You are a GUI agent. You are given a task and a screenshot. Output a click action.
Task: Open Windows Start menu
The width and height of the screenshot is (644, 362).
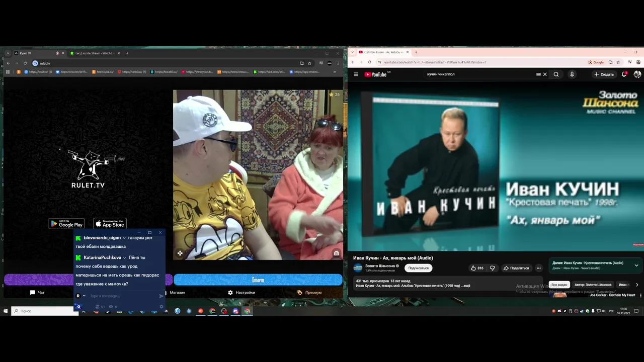[x=6, y=311]
